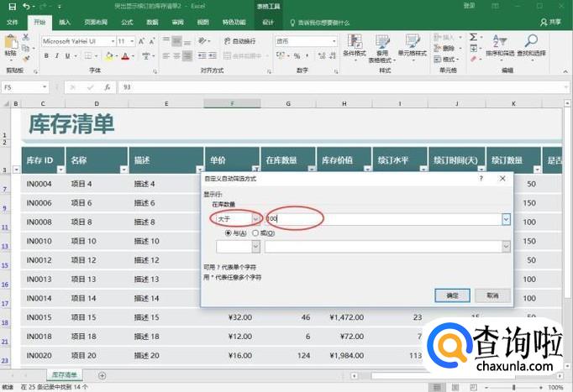Viewport: 573px width, 392px height.
Task: Click Decrease Indent icon
Action: tap(202, 56)
